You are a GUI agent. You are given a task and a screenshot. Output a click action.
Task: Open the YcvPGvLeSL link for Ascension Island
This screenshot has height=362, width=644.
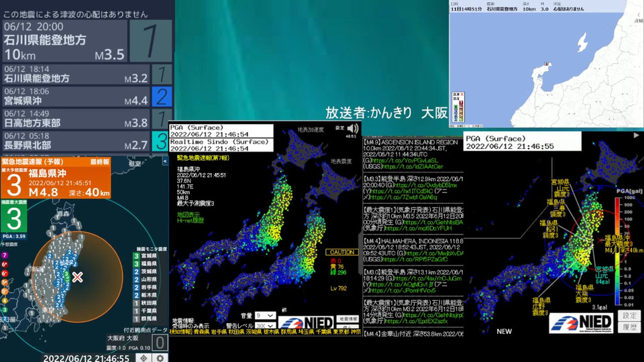[x=405, y=160]
